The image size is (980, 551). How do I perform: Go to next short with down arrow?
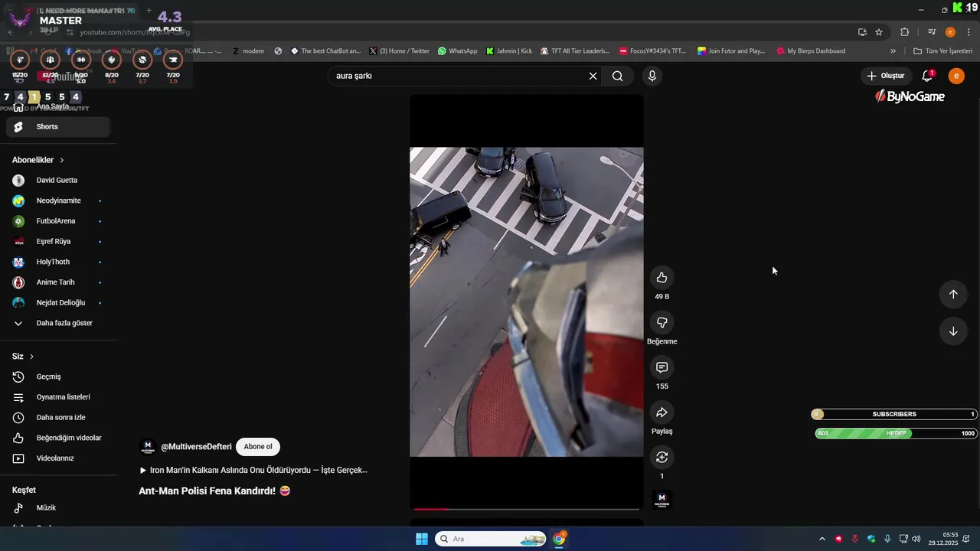[953, 331]
